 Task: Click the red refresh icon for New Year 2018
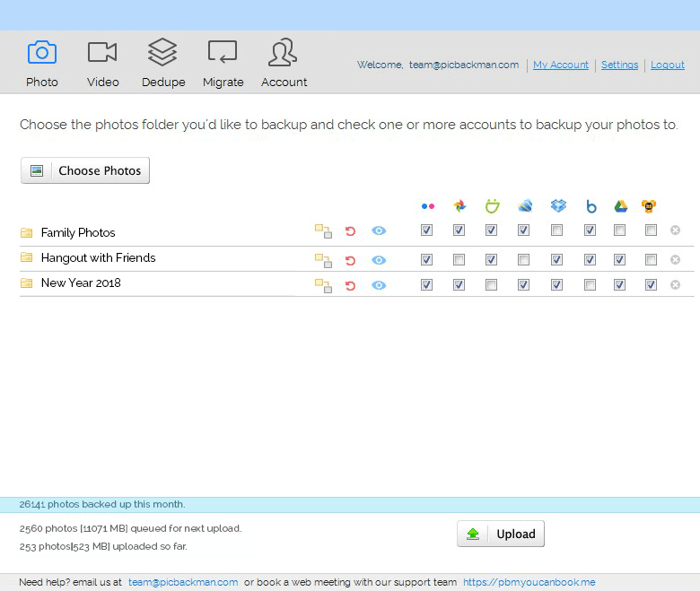350,285
